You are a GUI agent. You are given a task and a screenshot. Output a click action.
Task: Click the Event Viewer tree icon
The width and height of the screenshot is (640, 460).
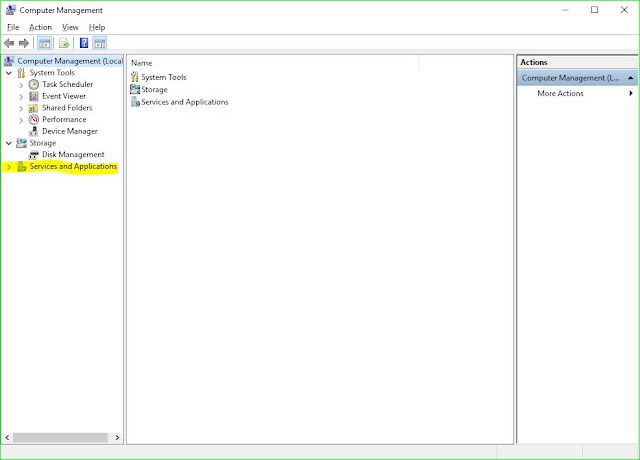[x=33, y=96]
